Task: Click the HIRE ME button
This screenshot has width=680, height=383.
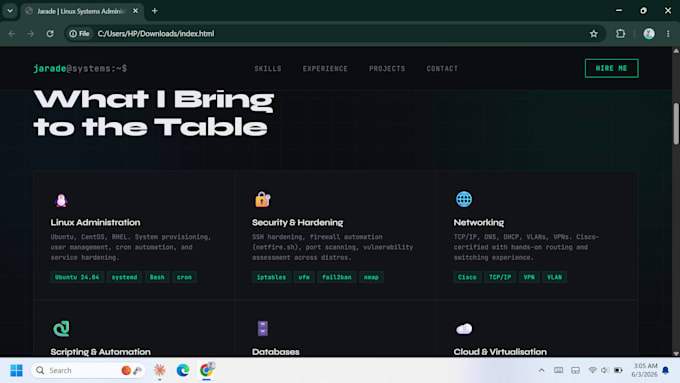Action: tap(611, 68)
